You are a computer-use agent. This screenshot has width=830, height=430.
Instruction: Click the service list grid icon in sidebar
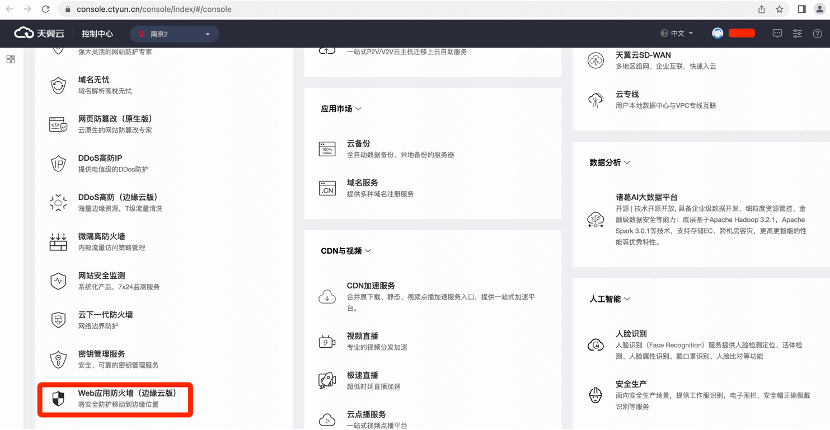tap(11, 59)
